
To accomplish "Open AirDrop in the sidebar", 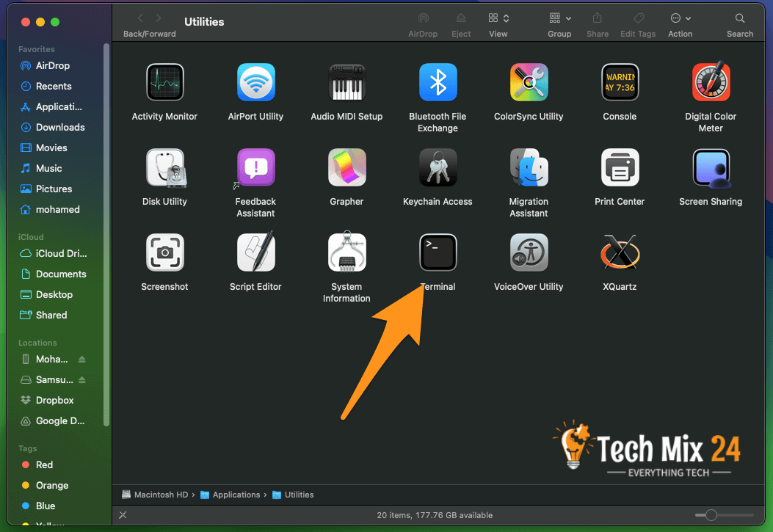I will coord(54,65).
